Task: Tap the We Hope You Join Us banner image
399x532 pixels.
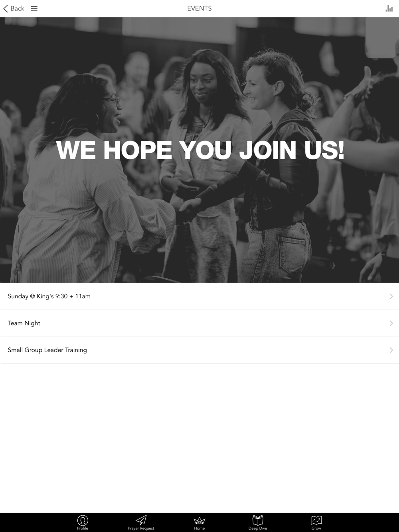Action: pyautogui.click(x=199, y=150)
